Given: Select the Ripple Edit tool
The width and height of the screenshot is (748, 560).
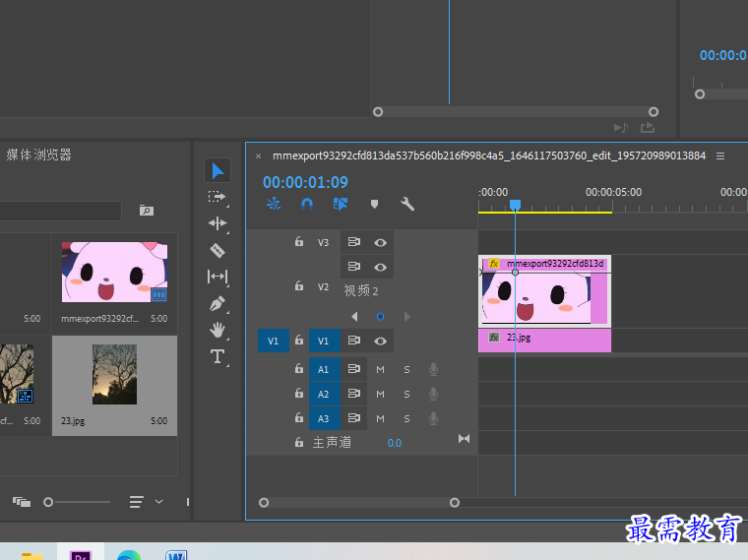Looking at the screenshot, I should tap(218, 223).
